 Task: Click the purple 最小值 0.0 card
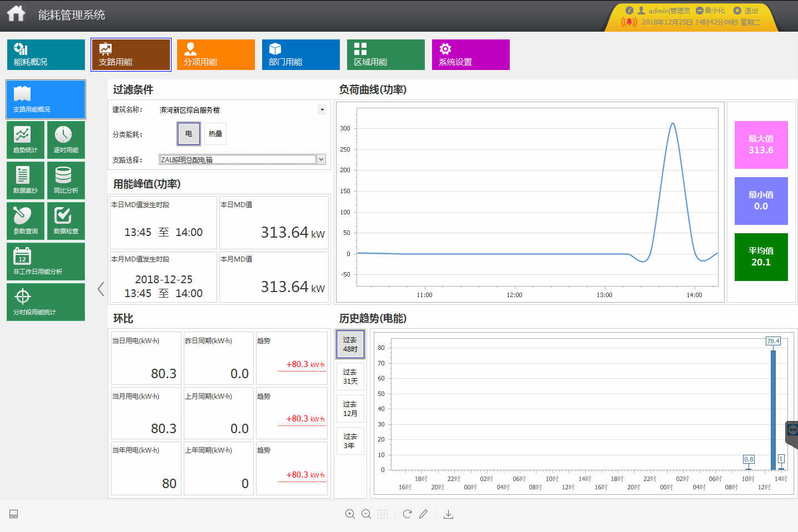pyautogui.click(x=761, y=201)
